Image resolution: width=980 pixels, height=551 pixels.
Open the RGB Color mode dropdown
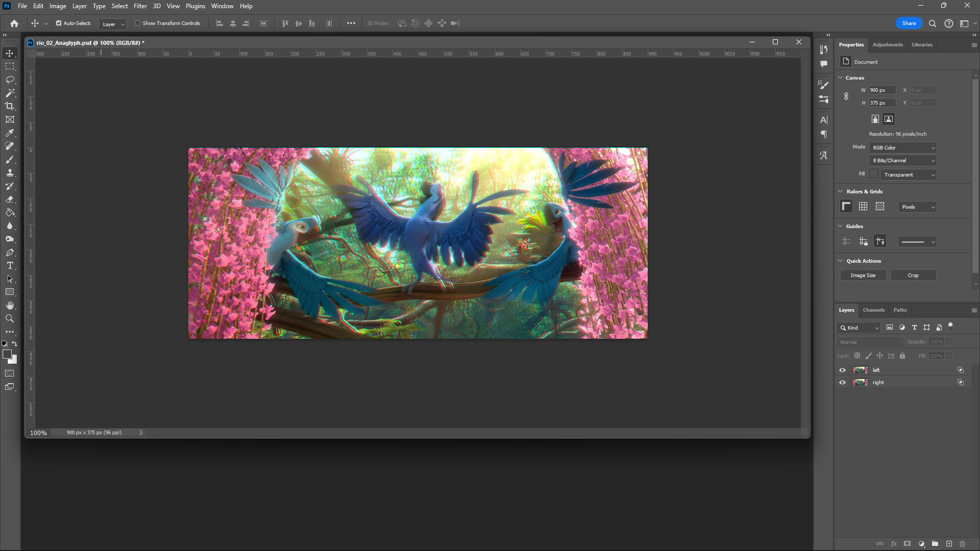[x=903, y=148]
